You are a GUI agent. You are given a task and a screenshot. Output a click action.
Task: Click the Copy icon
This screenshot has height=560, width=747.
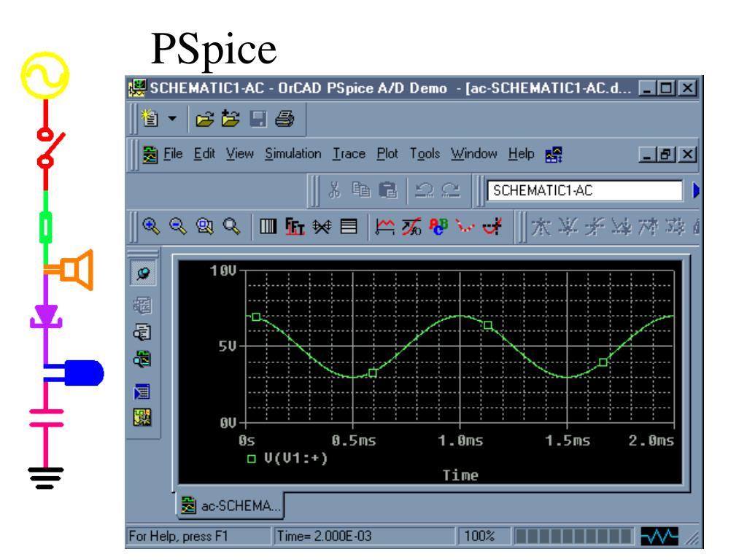(x=360, y=190)
